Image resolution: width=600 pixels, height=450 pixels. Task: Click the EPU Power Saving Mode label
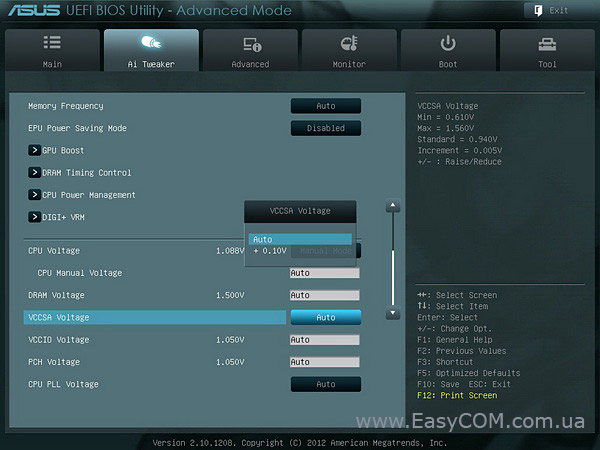(77, 128)
